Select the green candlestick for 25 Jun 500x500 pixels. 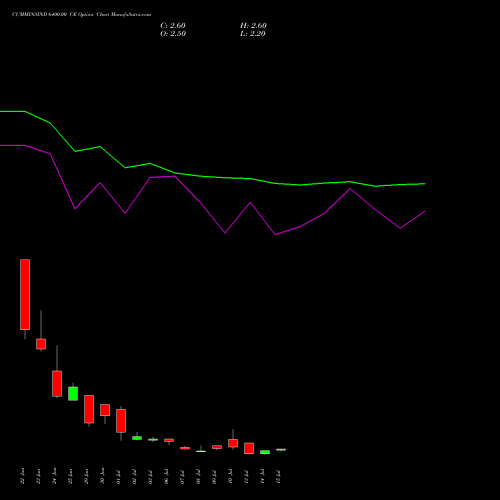[73, 394]
